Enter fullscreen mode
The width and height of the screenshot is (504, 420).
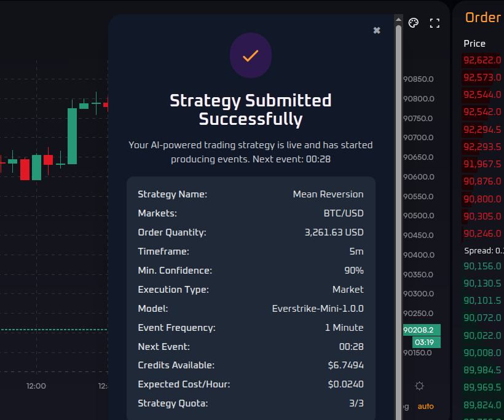pyautogui.click(x=435, y=23)
